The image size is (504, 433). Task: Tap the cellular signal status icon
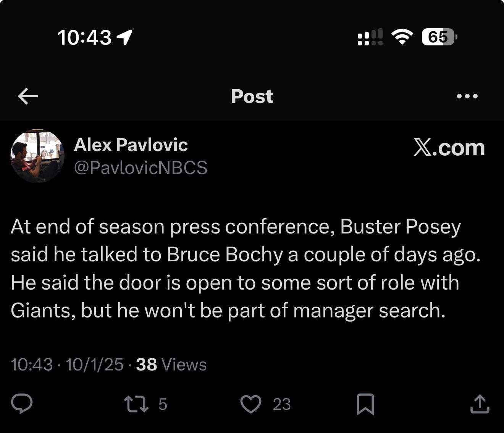point(370,37)
